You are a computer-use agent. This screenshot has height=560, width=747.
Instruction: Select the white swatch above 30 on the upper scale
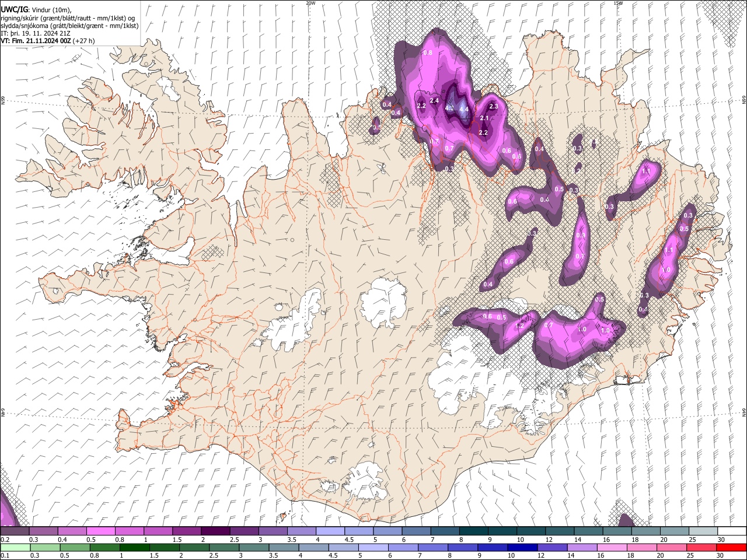pos(732,531)
